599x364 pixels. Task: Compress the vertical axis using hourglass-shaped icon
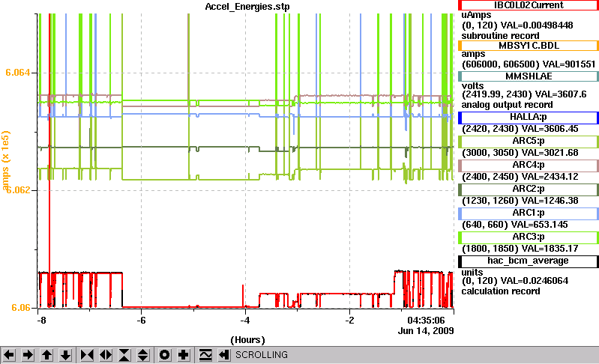tap(124, 355)
